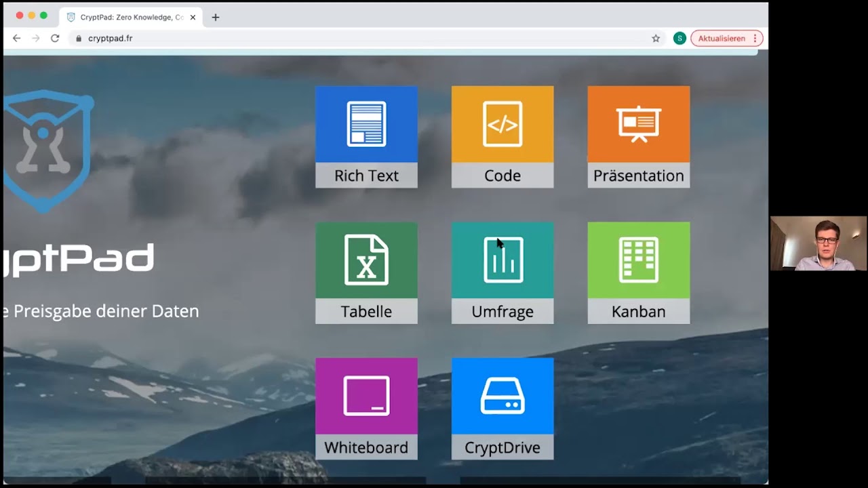Close the CryptPad browser tab
Image resolution: width=868 pixels, height=488 pixels.
tap(193, 17)
